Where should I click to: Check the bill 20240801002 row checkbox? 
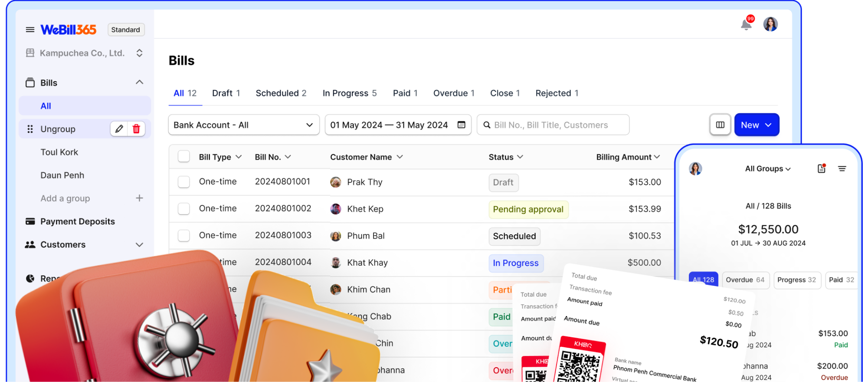coord(184,209)
